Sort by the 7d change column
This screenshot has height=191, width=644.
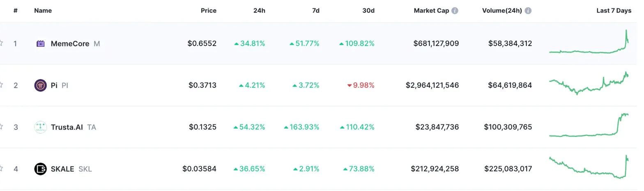coord(315,11)
